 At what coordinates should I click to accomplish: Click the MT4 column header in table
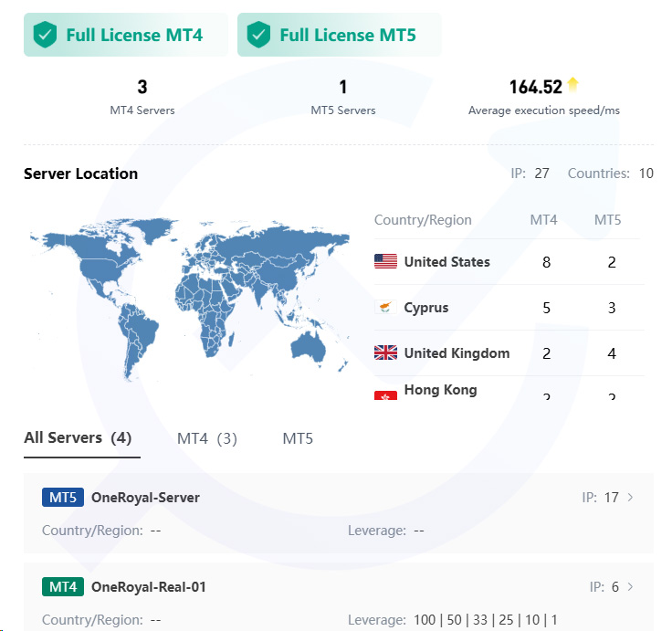(x=544, y=220)
